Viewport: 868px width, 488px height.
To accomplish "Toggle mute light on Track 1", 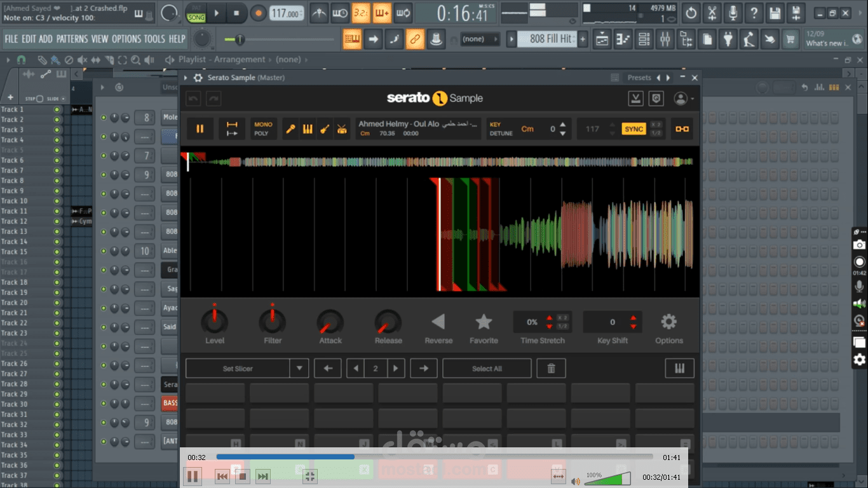I will coord(57,109).
